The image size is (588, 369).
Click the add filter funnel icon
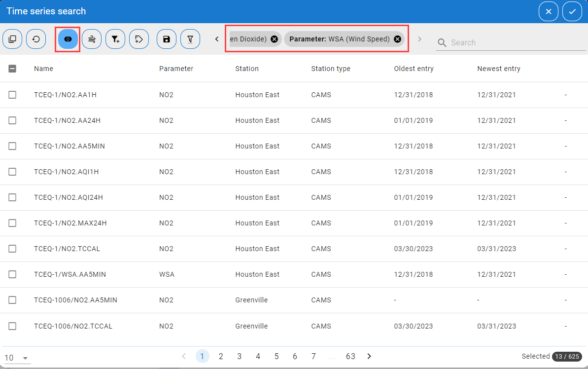115,39
